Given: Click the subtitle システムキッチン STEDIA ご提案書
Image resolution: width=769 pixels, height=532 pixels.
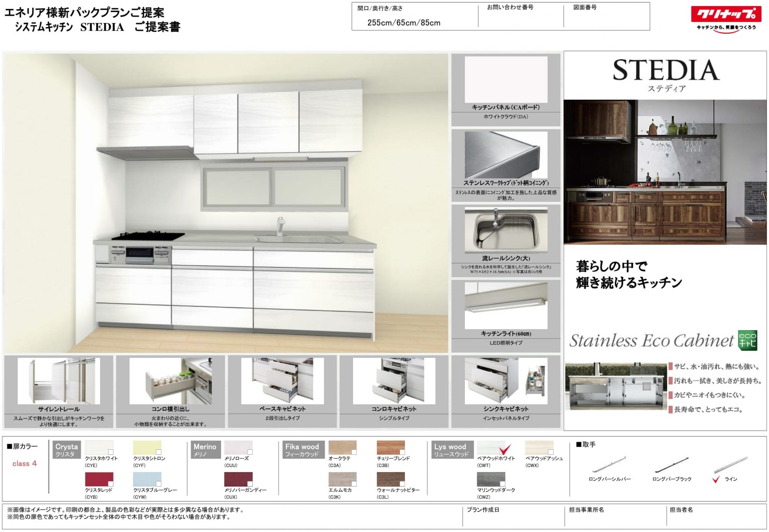Looking at the screenshot, I should click(98, 27).
